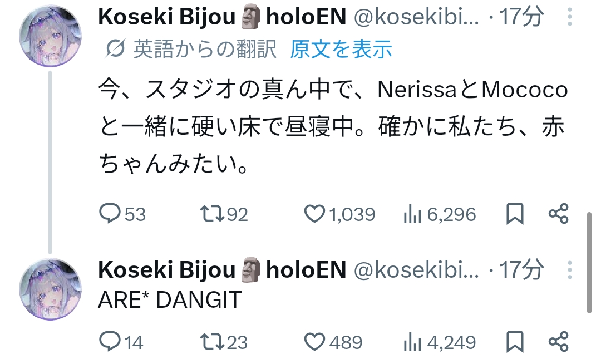Open Koseki Bijou profile name in first tweet
The width and height of the screenshot is (601, 364).
pos(167,18)
